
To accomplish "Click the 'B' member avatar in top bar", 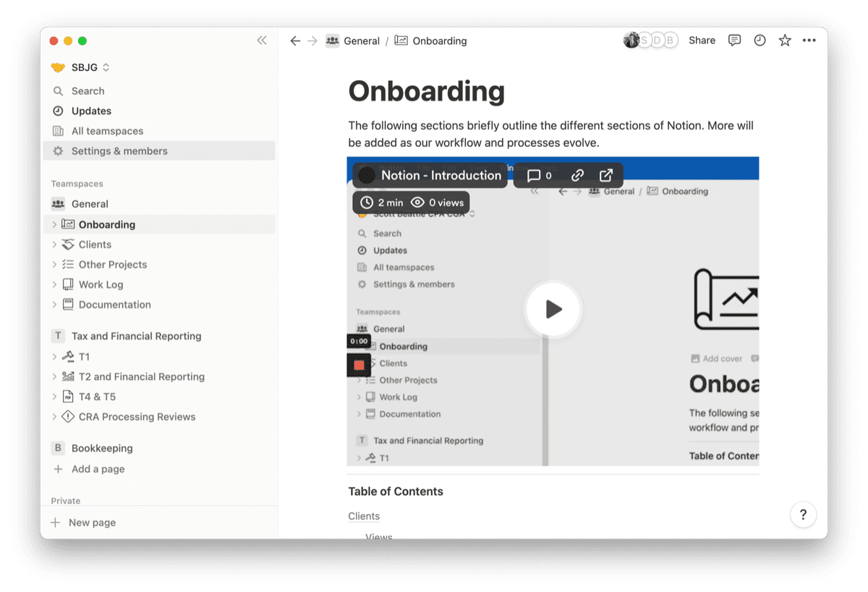I will (671, 41).
